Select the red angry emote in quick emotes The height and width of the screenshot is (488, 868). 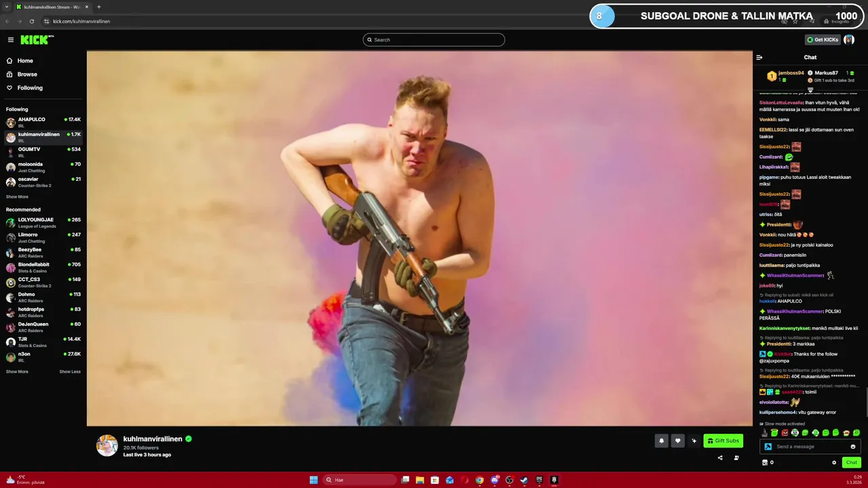click(x=785, y=432)
